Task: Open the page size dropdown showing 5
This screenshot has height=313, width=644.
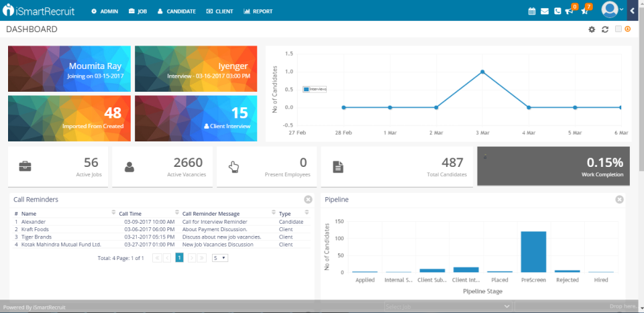Action: (x=219, y=257)
